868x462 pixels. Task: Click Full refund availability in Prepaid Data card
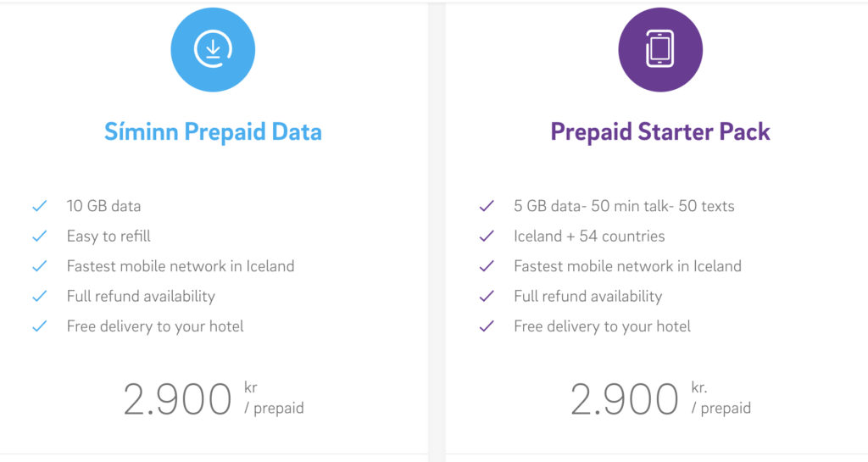[x=141, y=296]
